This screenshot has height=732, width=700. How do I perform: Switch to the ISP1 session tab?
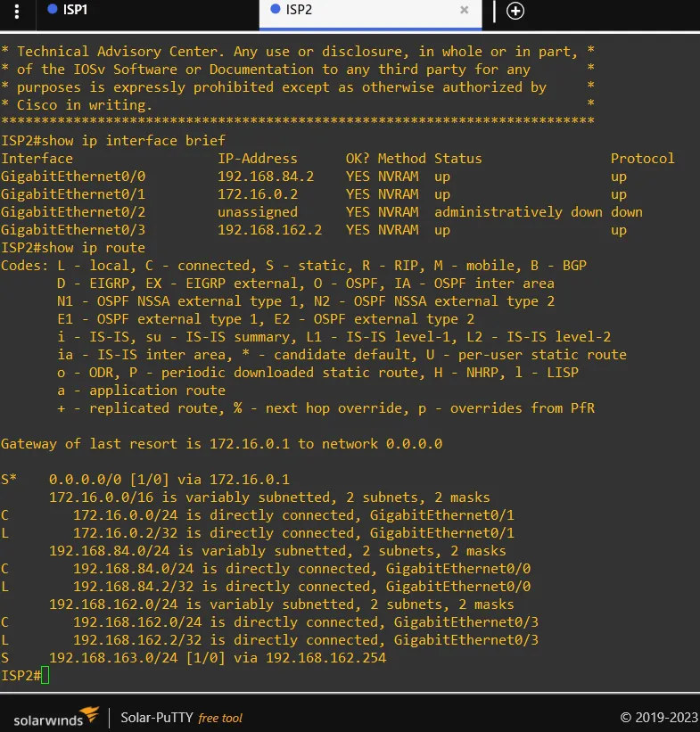point(147,15)
